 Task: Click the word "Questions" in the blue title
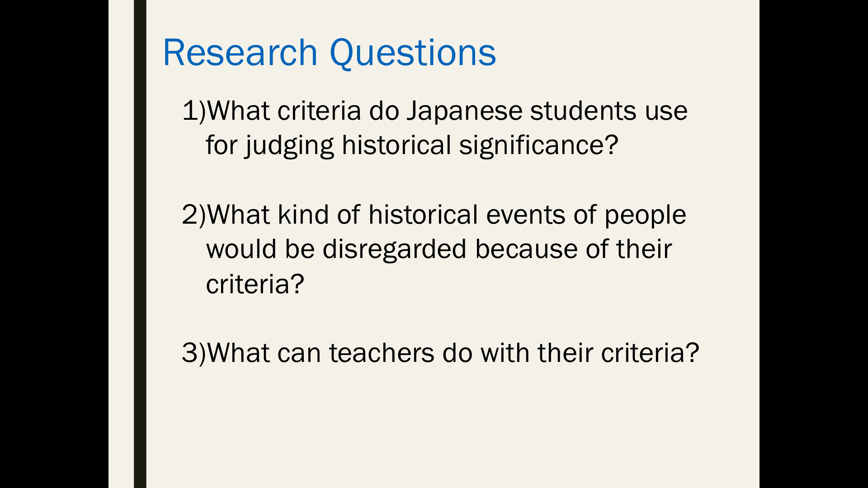[413, 54]
